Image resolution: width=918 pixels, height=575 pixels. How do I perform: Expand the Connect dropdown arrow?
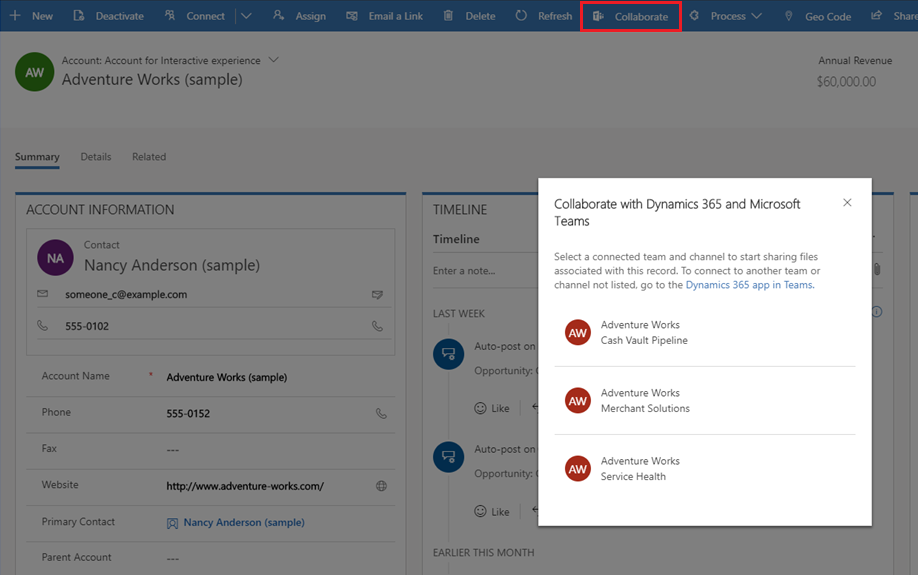coord(246,16)
